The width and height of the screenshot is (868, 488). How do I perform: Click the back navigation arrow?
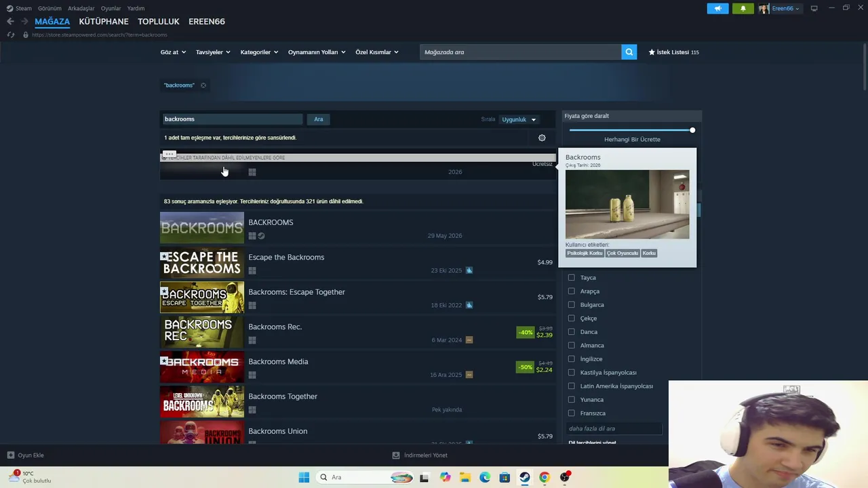coord(10,22)
